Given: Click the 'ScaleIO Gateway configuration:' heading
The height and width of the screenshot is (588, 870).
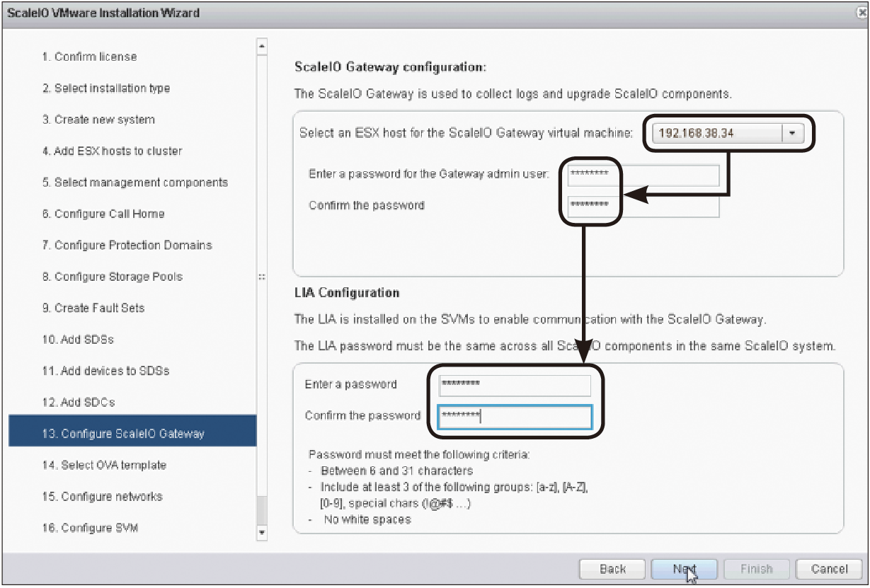Looking at the screenshot, I should (391, 67).
